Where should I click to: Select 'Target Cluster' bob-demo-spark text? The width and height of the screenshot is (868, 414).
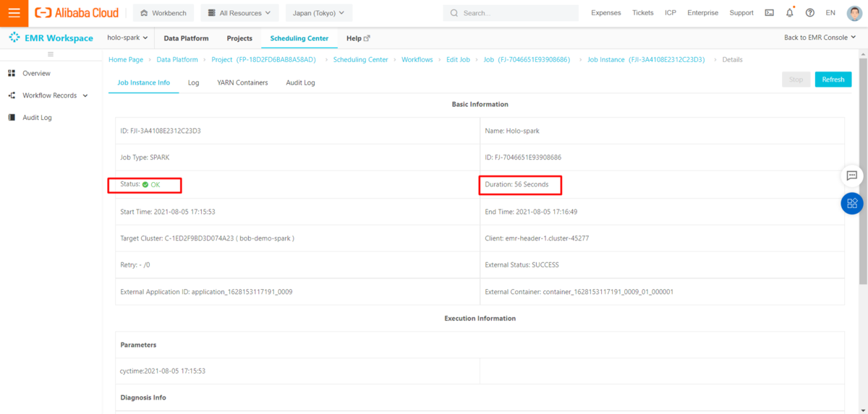207,238
